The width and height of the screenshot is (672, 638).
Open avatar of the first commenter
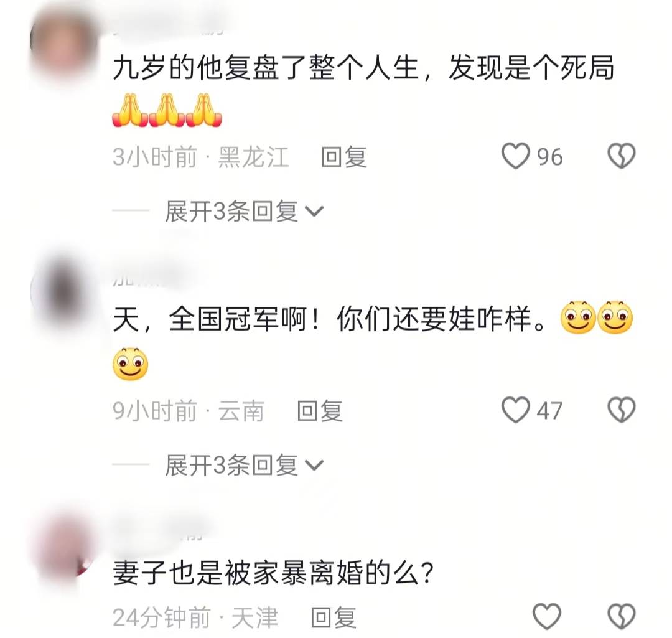tap(64, 40)
